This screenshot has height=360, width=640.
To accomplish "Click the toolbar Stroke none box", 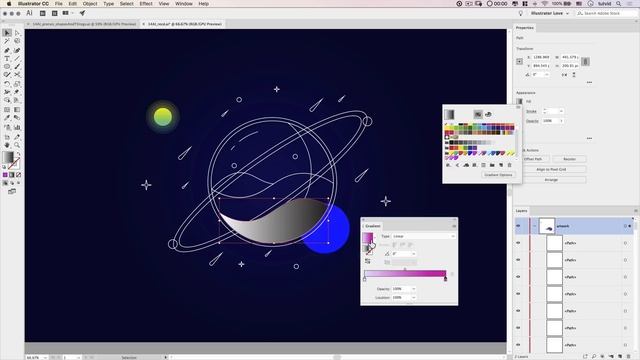I will [14, 164].
